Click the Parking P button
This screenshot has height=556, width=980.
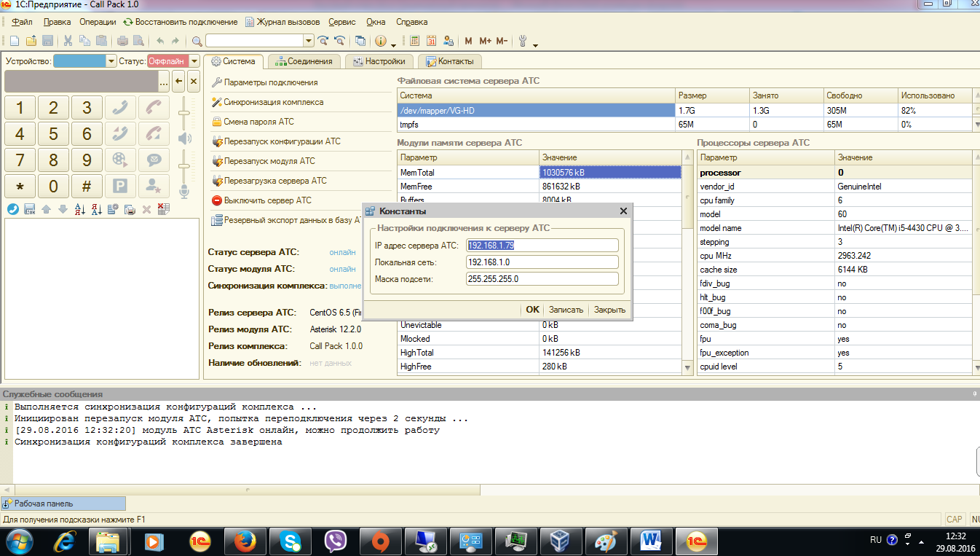(120, 186)
